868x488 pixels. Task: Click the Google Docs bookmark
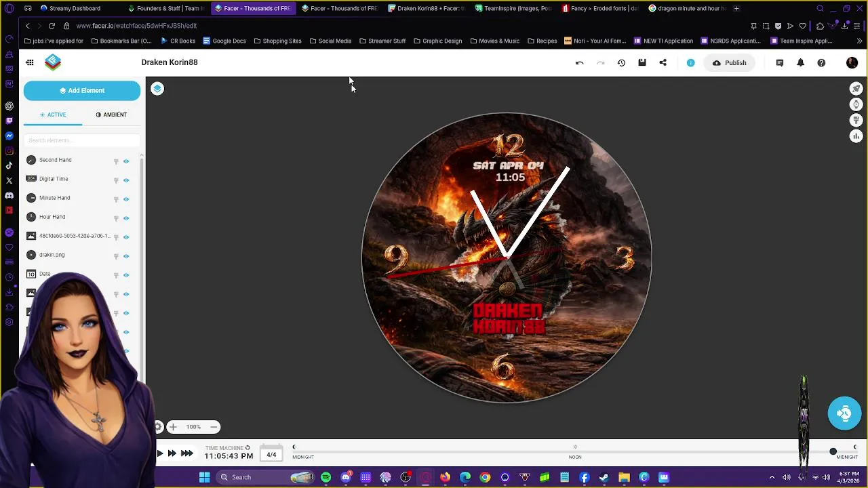224,41
